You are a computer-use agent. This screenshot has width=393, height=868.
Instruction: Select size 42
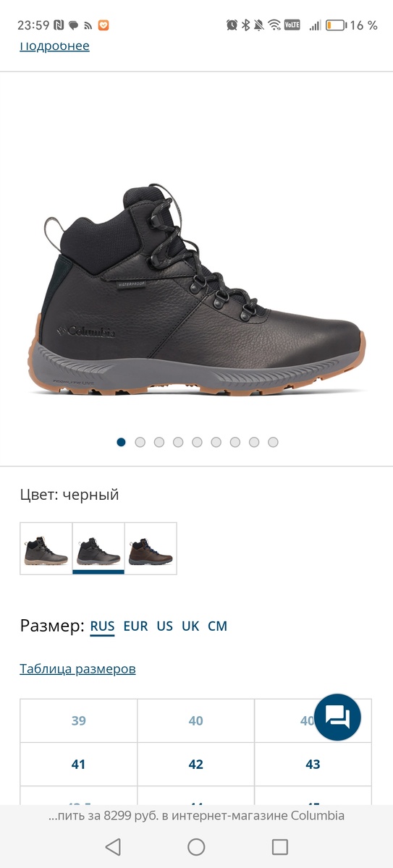(195, 764)
